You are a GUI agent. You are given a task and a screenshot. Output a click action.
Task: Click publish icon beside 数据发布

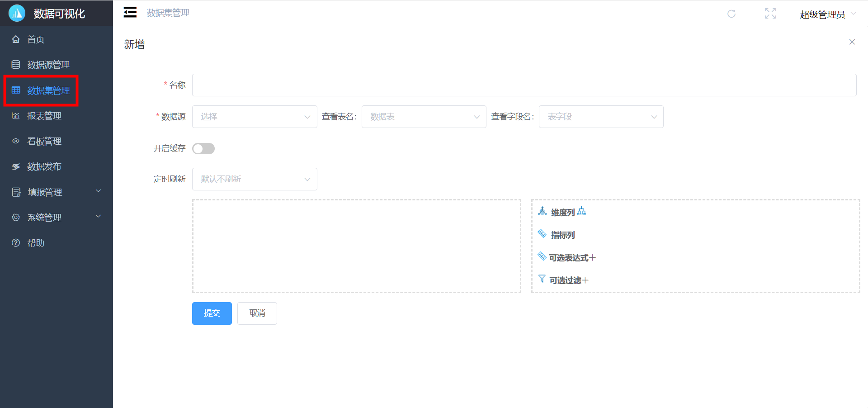point(16,166)
